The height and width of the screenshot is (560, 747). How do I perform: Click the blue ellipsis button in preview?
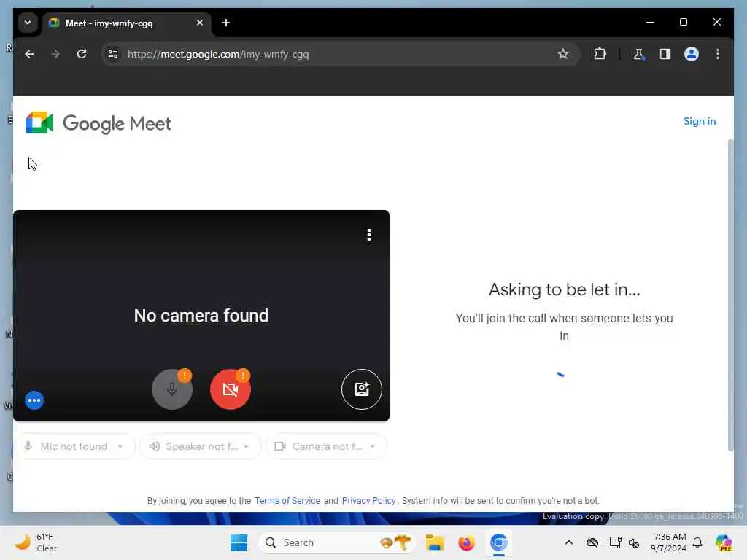pos(34,400)
